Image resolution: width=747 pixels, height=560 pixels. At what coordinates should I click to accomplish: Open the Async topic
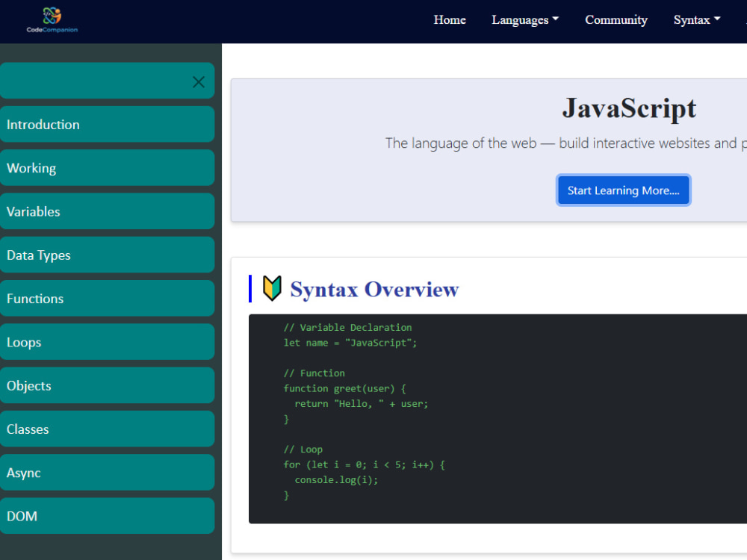point(107,473)
